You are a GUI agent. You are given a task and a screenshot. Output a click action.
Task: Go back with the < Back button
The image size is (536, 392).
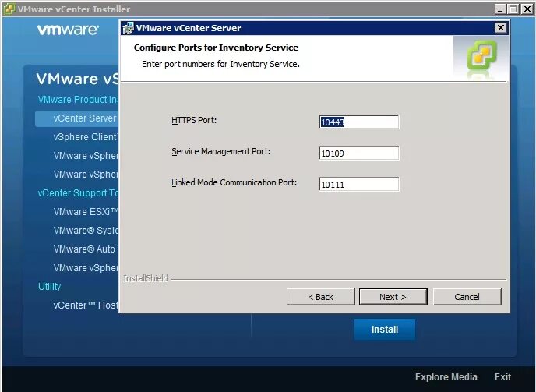321,297
